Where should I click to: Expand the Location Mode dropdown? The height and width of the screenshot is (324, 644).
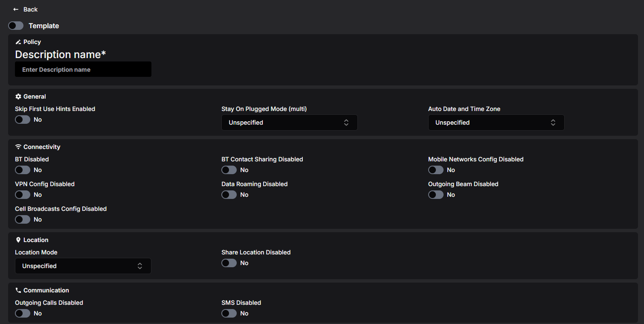pos(83,266)
